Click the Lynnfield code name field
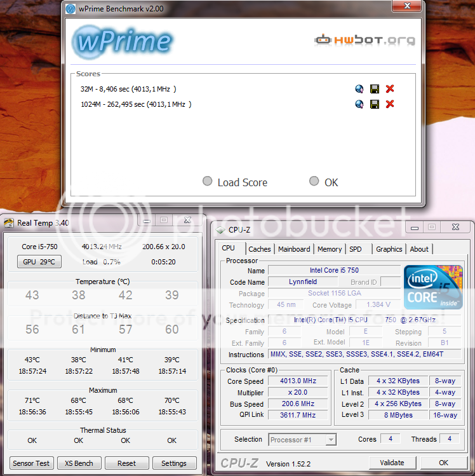Image resolution: width=475 pixels, height=476 pixels. [x=303, y=282]
